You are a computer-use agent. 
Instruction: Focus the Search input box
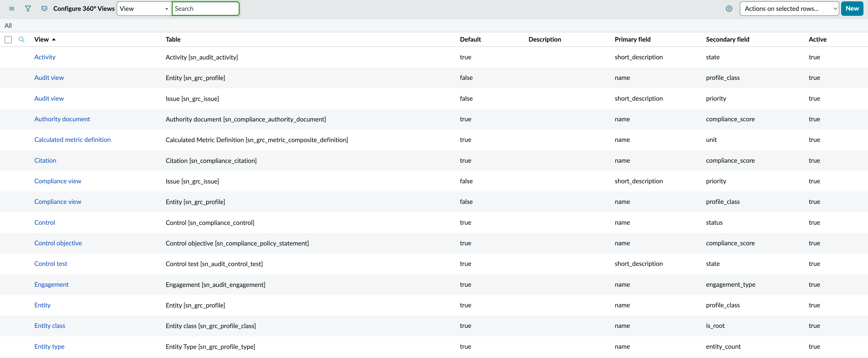pos(205,9)
